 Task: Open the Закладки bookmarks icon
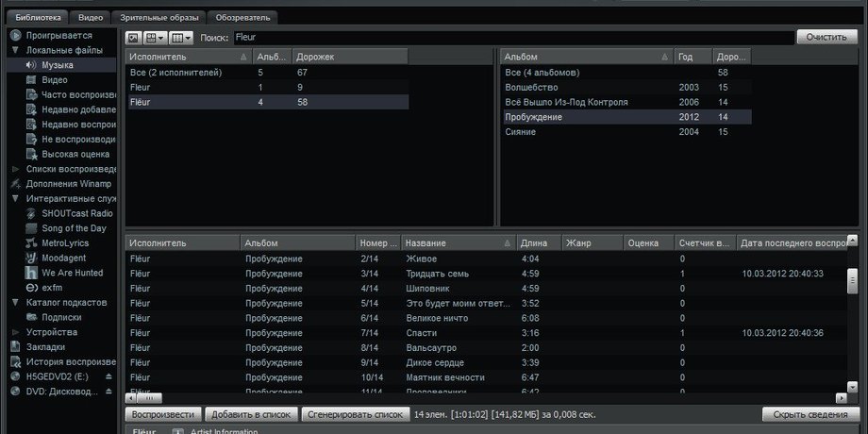[15, 347]
